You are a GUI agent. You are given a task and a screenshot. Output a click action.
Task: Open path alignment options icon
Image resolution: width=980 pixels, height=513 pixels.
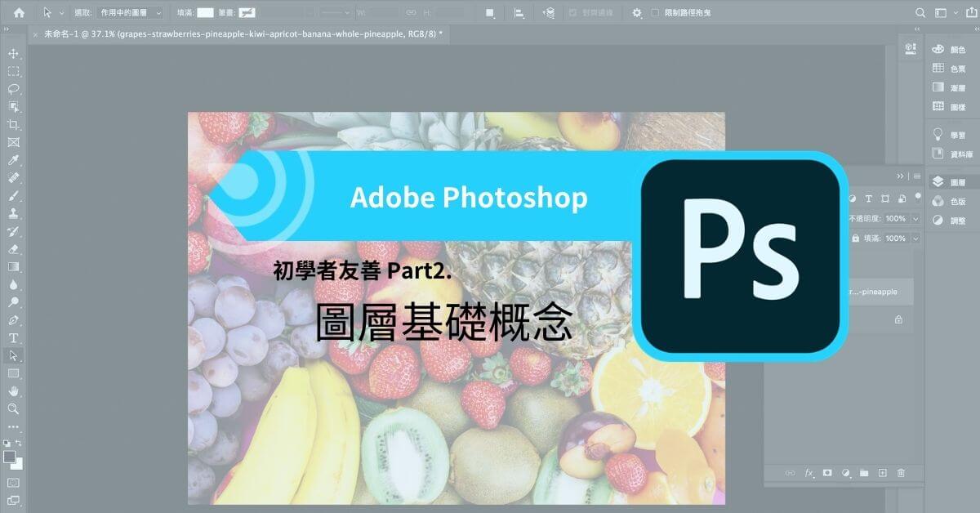click(519, 13)
